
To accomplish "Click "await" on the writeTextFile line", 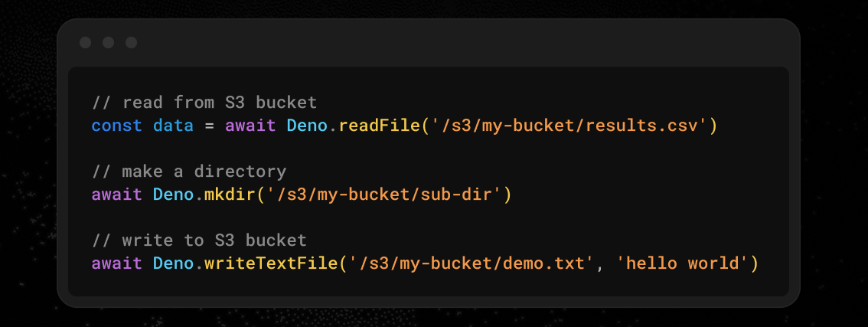I will 117,263.
